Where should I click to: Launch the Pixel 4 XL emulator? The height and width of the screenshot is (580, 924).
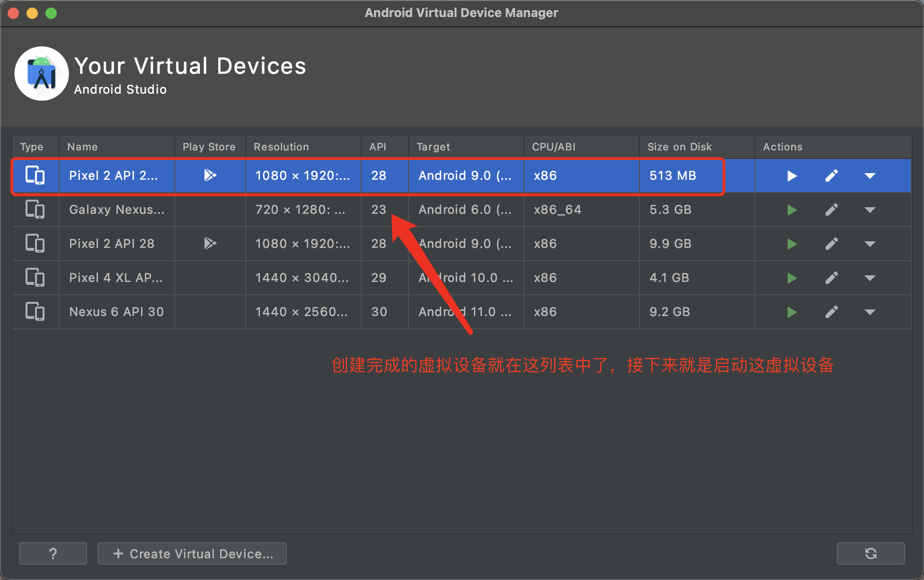792,278
